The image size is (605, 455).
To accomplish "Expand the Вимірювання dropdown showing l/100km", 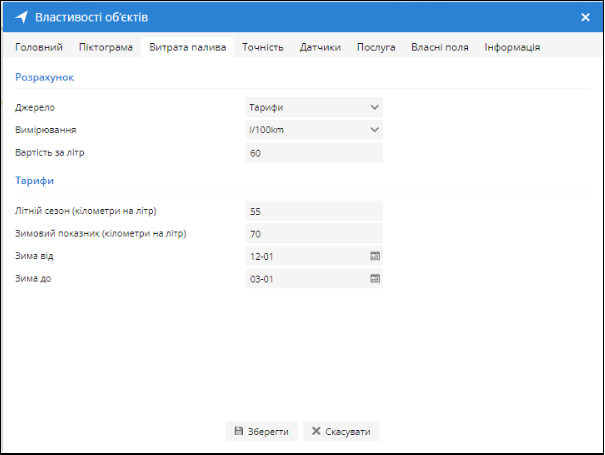I will pyautogui.click(x=314, y=130).
